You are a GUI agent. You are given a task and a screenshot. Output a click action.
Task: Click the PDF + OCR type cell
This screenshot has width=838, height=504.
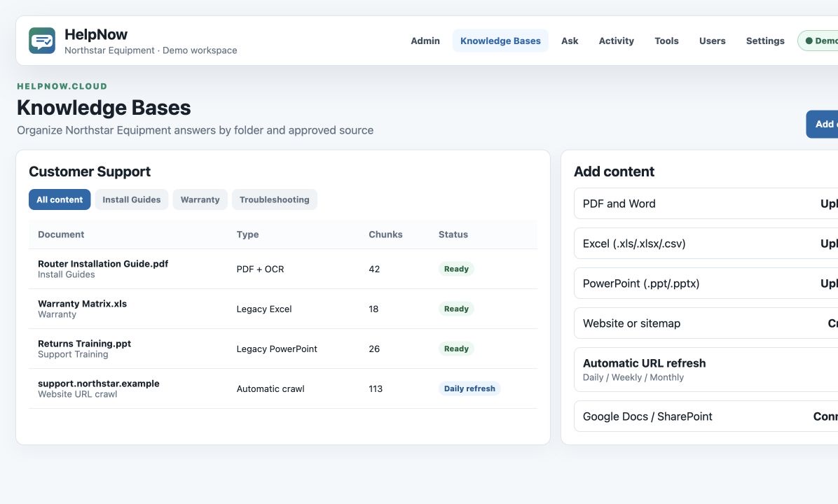pos(260,269)
